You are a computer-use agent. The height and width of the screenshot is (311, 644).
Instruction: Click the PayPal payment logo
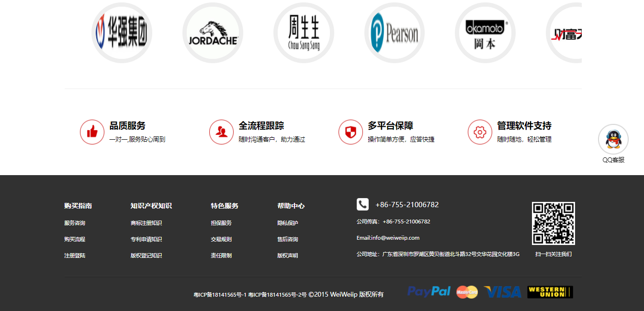429,291
